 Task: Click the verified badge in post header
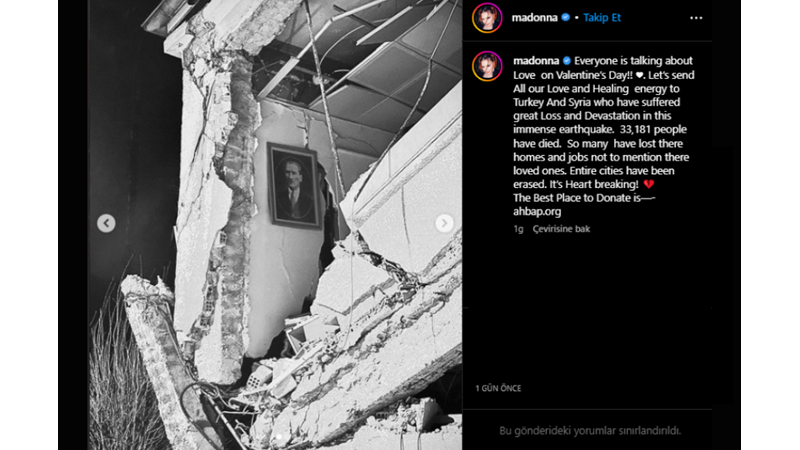pos(565,17)
